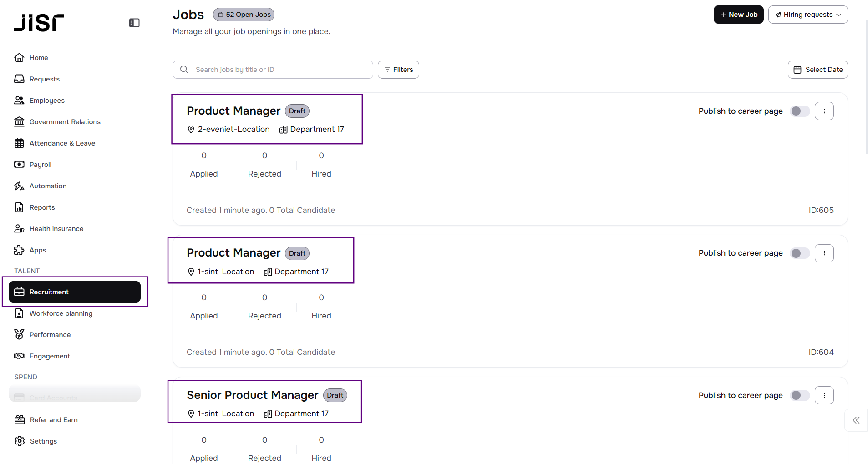Screen dimensions: 868x464
Task: Enable publish toggle for Senior Product Manager
Action: click(799, 395)
